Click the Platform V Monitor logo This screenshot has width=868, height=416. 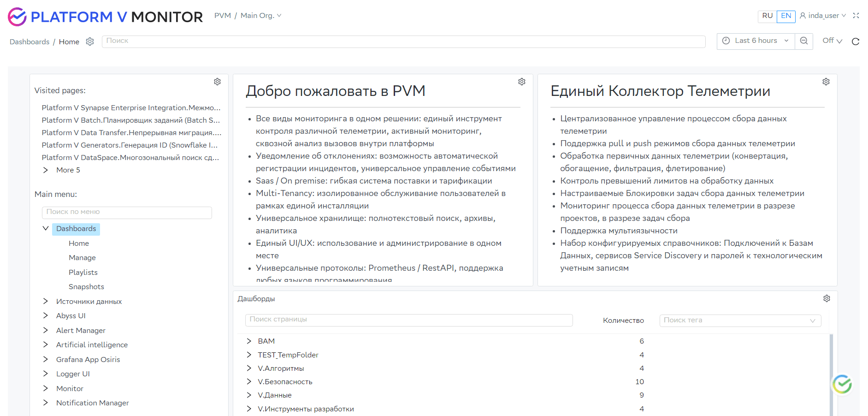coord(105,17)
